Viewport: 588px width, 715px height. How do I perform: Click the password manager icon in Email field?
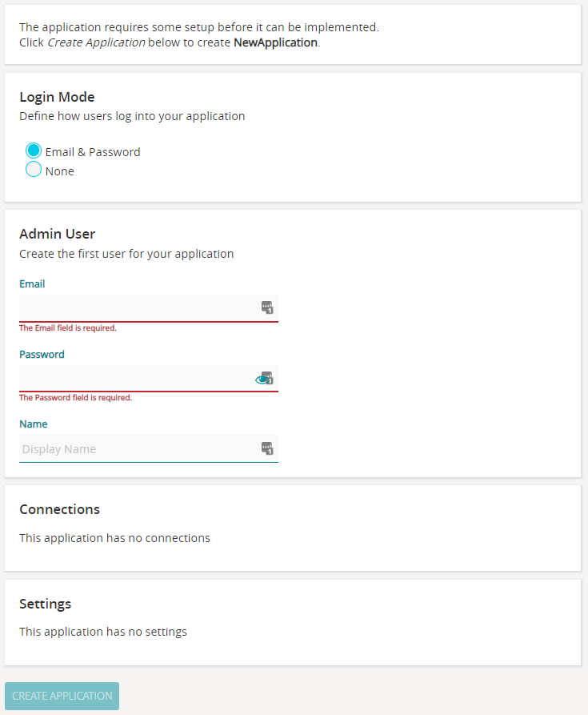coord(267,307)
